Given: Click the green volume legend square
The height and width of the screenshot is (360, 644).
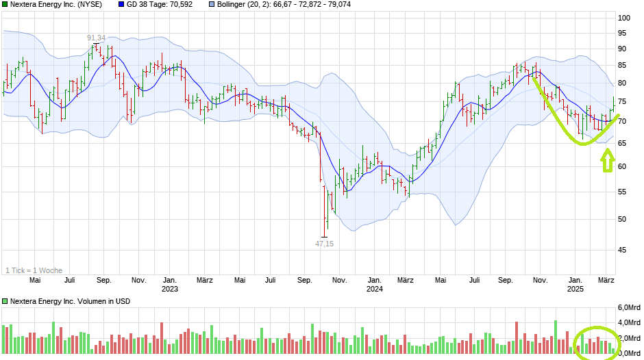Looking at the screenshot, I should coord(5,301).
